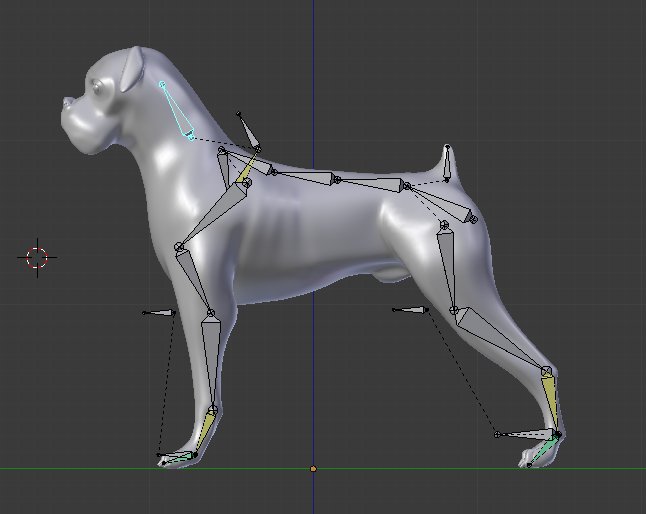Click the dog's eye on the mesh
The image size is (646, 514).
98,87
